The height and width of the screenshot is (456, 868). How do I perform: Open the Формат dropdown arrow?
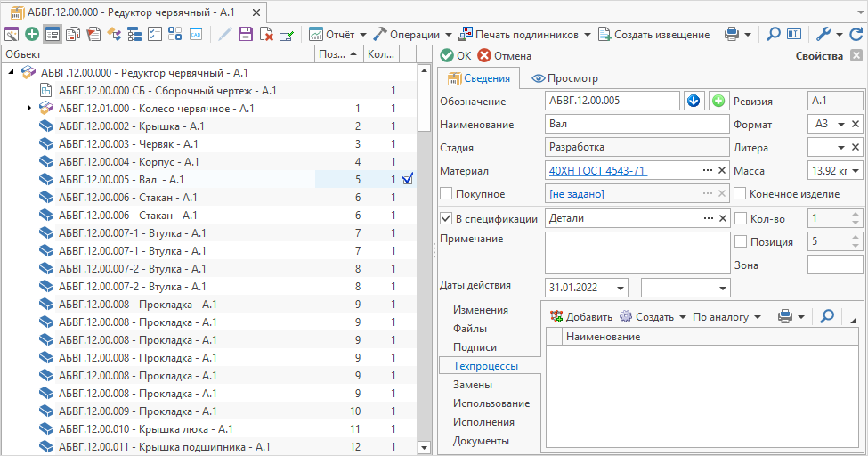point(841,124)
